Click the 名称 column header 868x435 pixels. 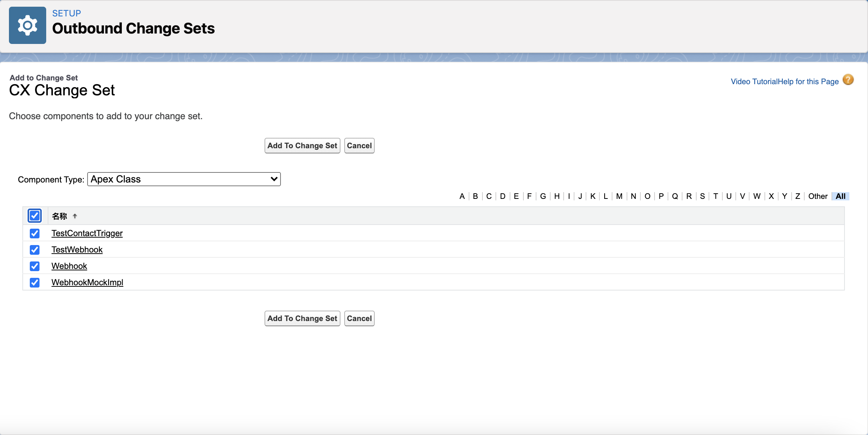[60, 216]
